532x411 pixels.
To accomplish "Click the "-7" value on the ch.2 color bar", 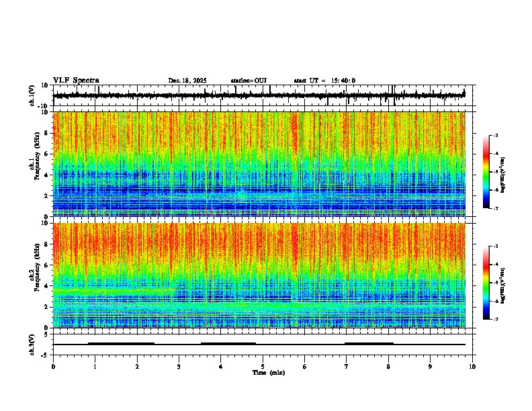I will (495, 319).
